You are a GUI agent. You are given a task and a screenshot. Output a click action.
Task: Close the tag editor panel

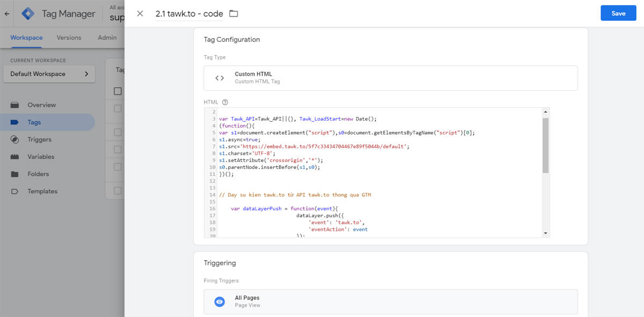[140, 13]
